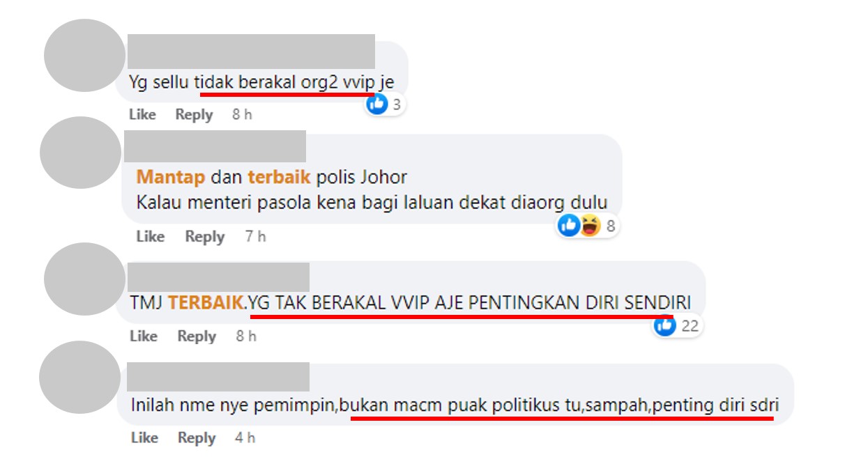Click the like reaction icon showing 22
Screen dimensions: 868x473
point(665,325)
